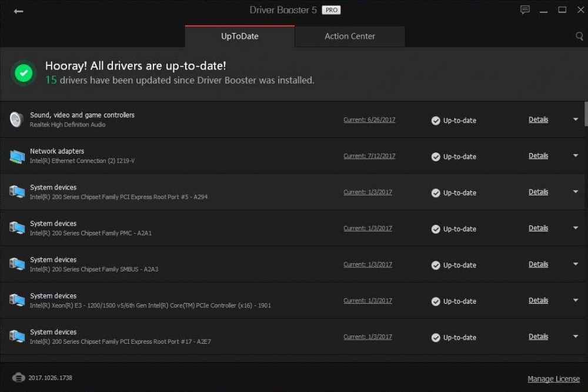Expand the Intel Ethernet Connection row arrow
Viewport: 588px width, 392px height.
pyautogui.click(x=576, y=156)
